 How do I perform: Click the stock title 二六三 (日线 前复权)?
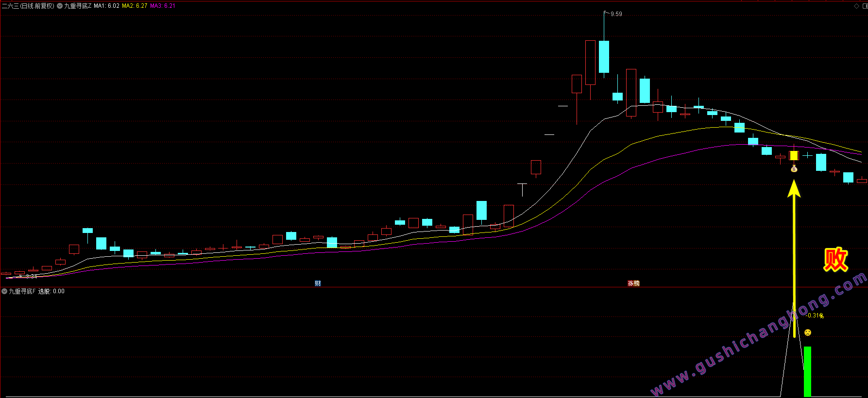coord(28,6)
